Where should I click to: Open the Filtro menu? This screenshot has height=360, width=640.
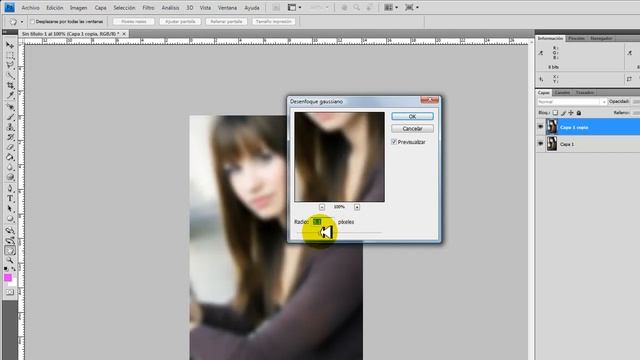149,8
